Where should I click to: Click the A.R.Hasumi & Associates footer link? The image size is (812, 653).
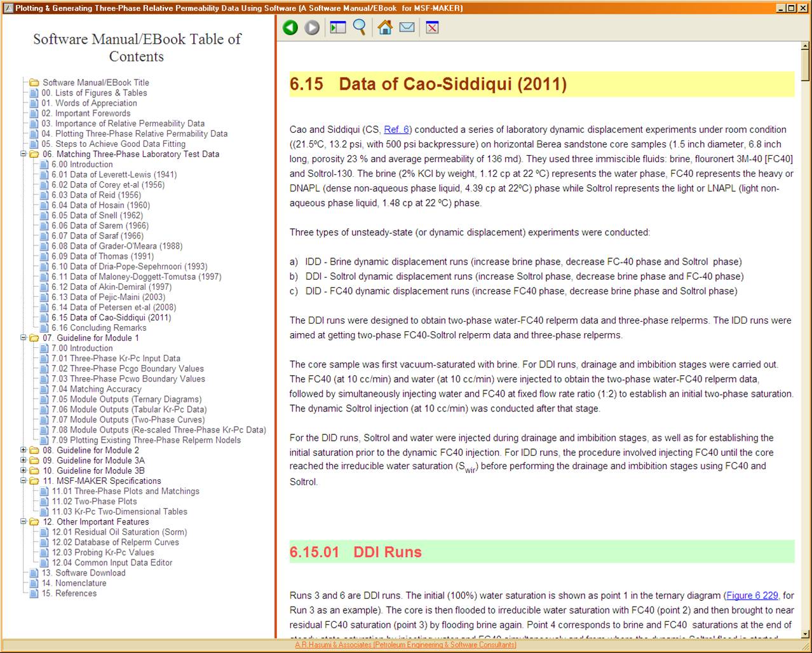point(405,645)
